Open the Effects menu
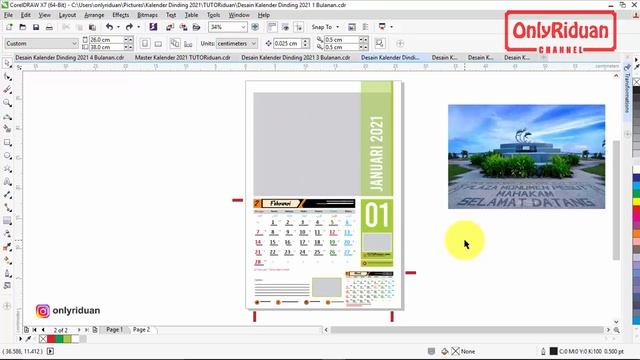640x360 pixels. pyautogui.click(x=120, y=15)
